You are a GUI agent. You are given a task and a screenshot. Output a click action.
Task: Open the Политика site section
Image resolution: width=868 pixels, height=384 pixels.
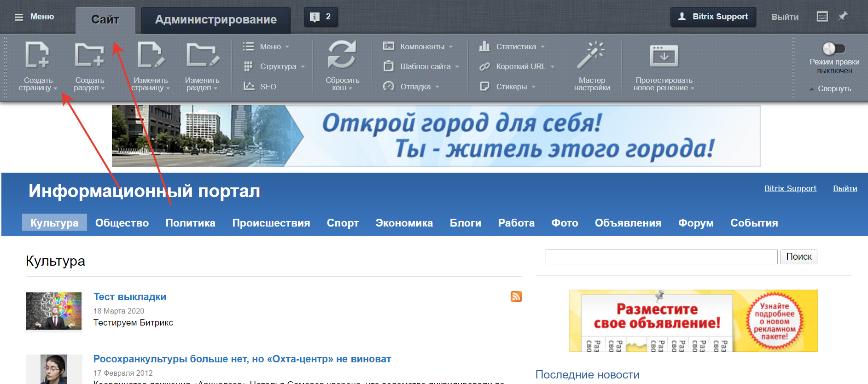(190, 223)
